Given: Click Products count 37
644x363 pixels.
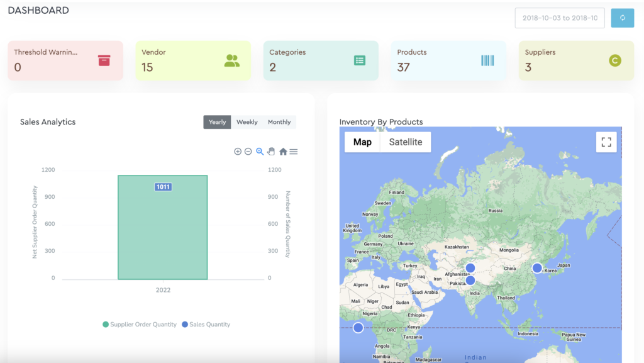Looking at the screenshot, I should tap(403, 67).
